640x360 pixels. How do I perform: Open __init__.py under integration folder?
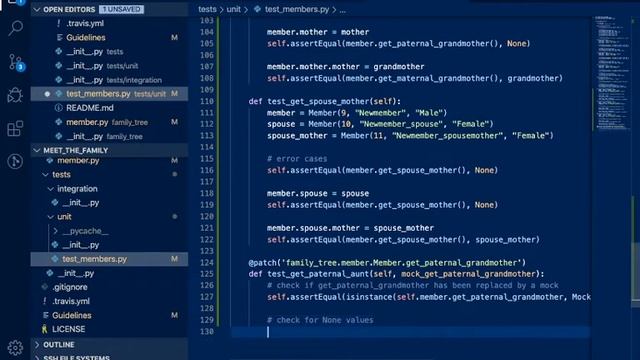tap(109, 203)
